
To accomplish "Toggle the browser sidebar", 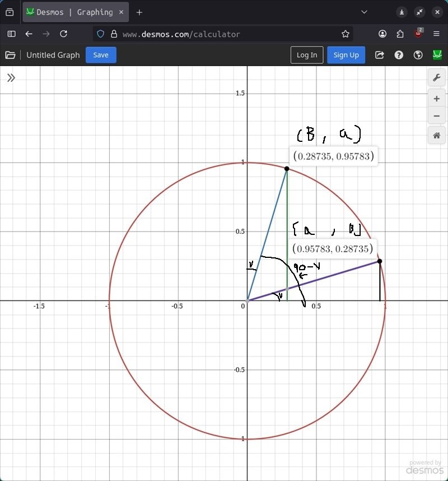I will pyautogui.click(x=11, y=34).
